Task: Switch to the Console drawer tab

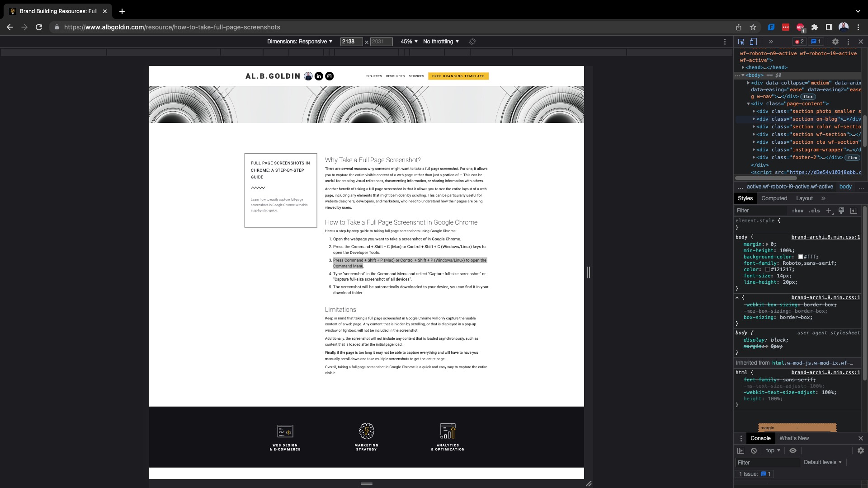Action: (x=760, y=438)
